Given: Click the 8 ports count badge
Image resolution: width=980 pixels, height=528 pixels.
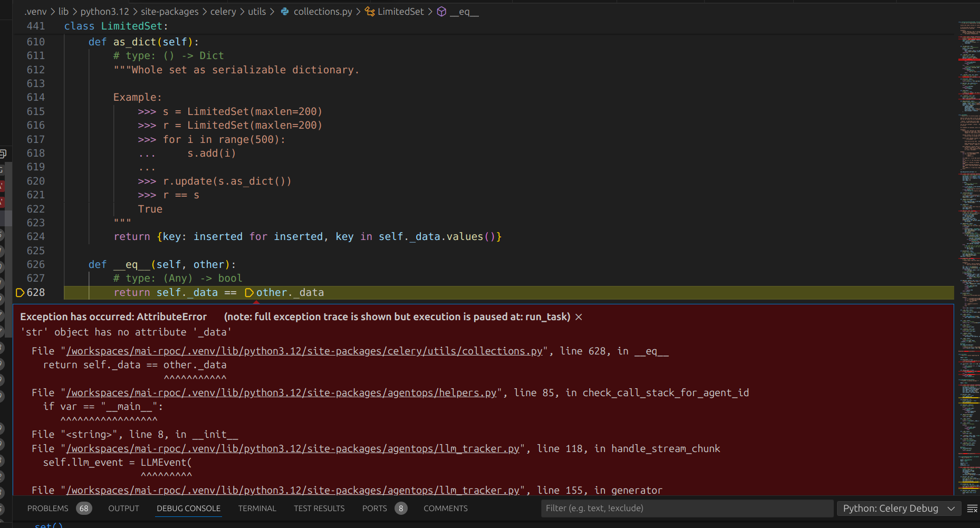Looking at the screenshot, I should coord(401,508).
